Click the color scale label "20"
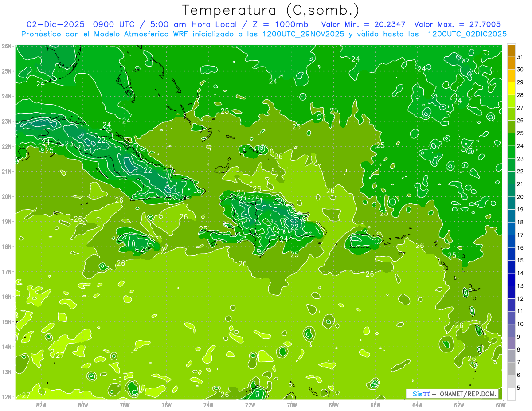Screen dimensions: 532x411 (x=520, y=197)
